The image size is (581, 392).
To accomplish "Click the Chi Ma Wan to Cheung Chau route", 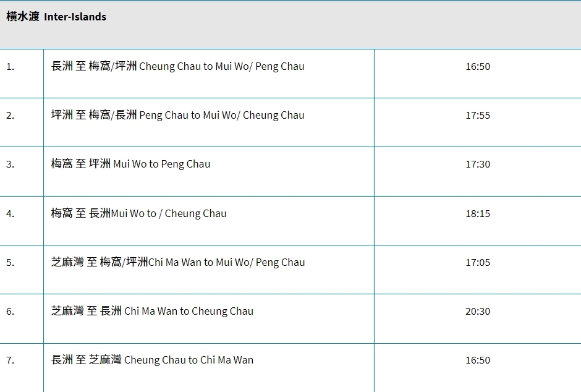I will (x=152, y=312).
